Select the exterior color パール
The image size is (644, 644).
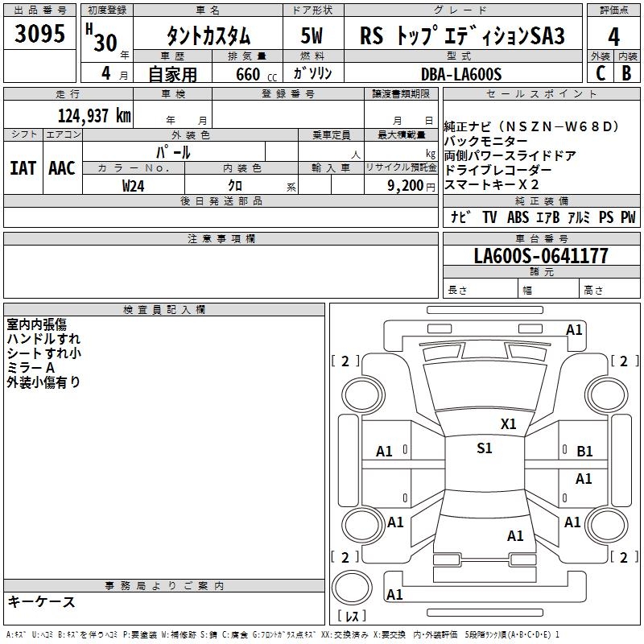[x=173, y=152]
